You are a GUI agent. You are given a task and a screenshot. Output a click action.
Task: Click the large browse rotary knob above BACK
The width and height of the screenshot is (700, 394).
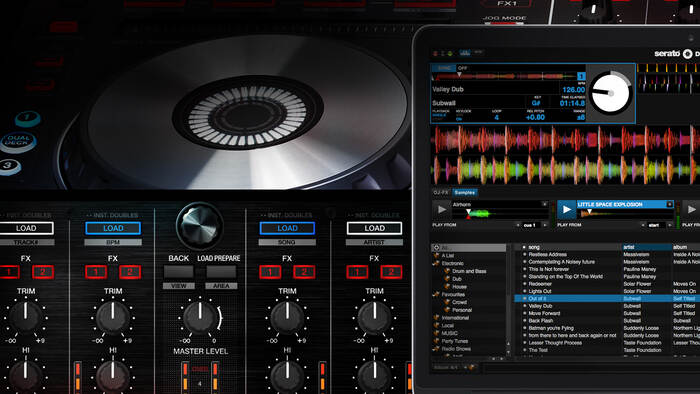200,225
